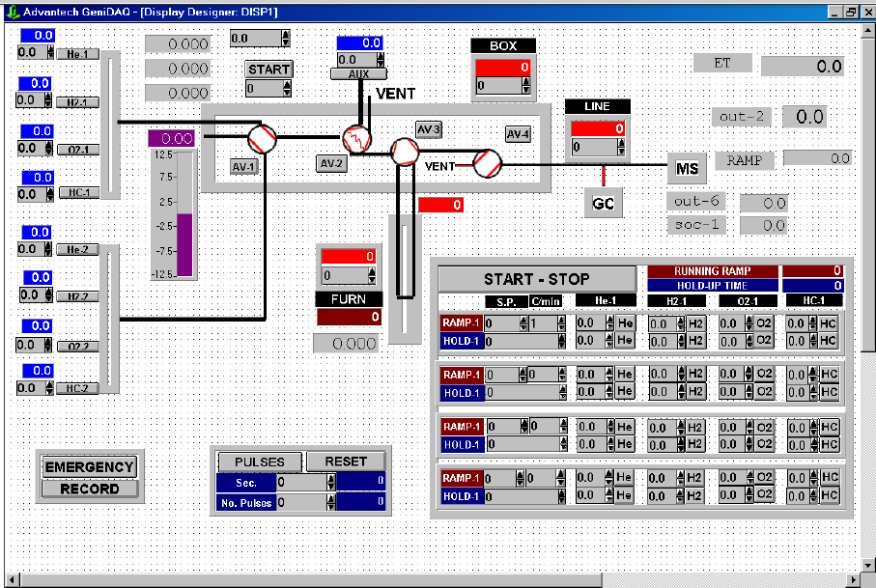Click the START - STOP button
The width and height of the screenshot is (876, 588).
(x=537, y=279)
